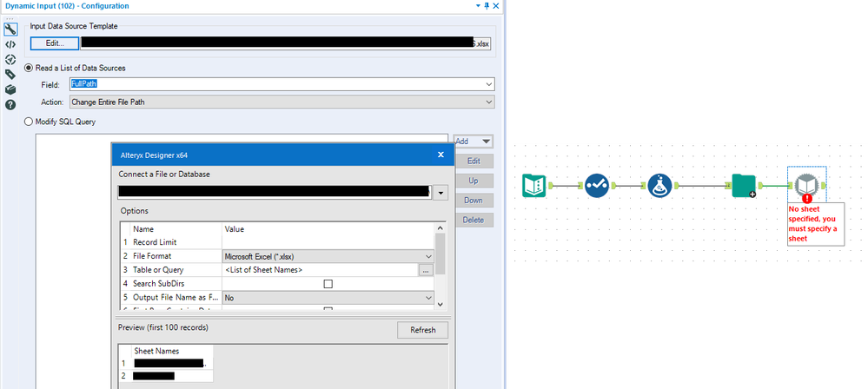Select the teal Directory folder tool on canvas
868x389 pixels.
click(744, 186)
